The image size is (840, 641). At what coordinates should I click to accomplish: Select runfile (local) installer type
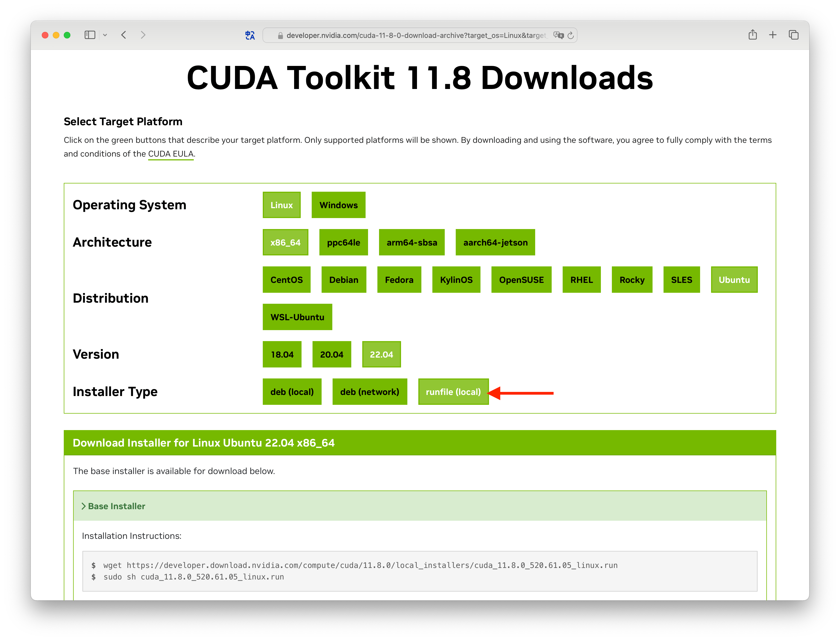pos(453,391)
